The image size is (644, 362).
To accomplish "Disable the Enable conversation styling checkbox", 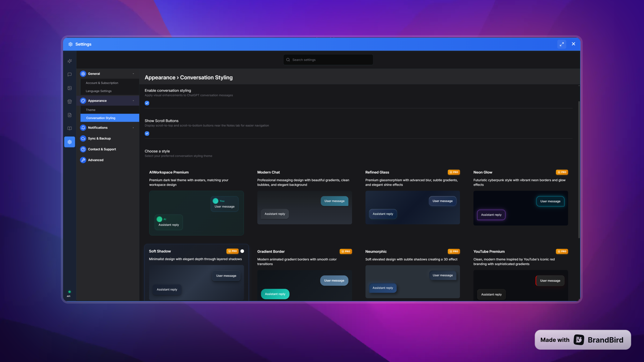I will (x=147, y=103).
